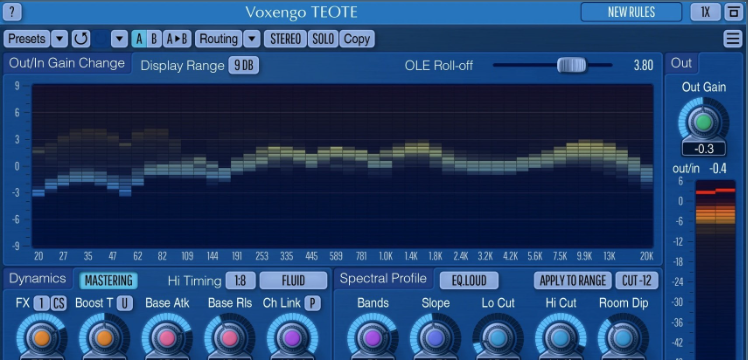This screenshot has height=360, width=748.
Task: Click the Boost T knob
Action: pyautogui.click(x=104, y=338)
